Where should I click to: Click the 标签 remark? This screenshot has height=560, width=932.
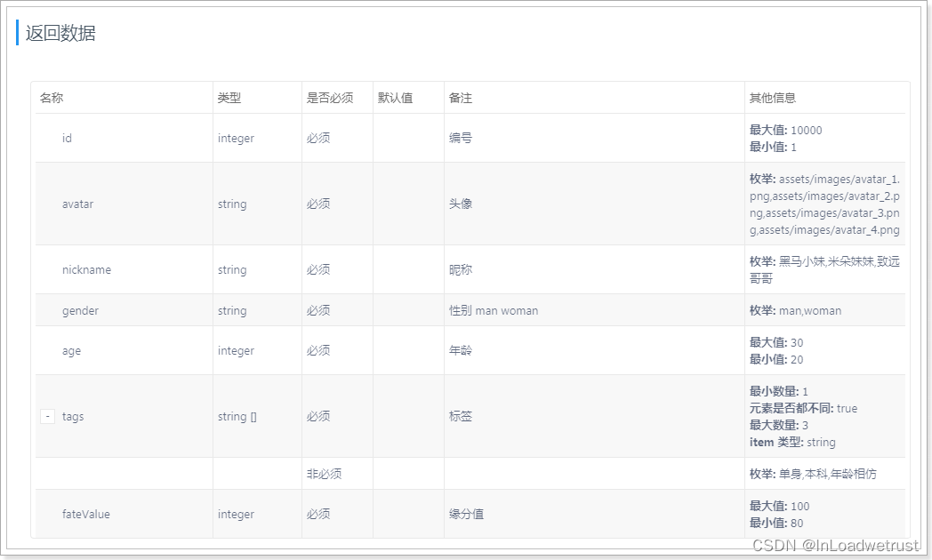461,416
